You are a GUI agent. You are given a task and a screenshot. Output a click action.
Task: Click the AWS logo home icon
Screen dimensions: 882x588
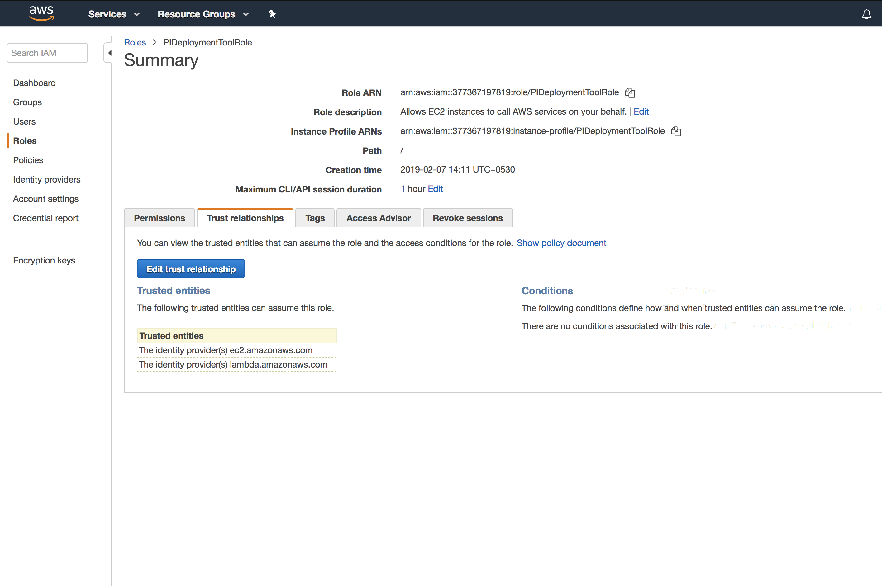coord(41,13)
